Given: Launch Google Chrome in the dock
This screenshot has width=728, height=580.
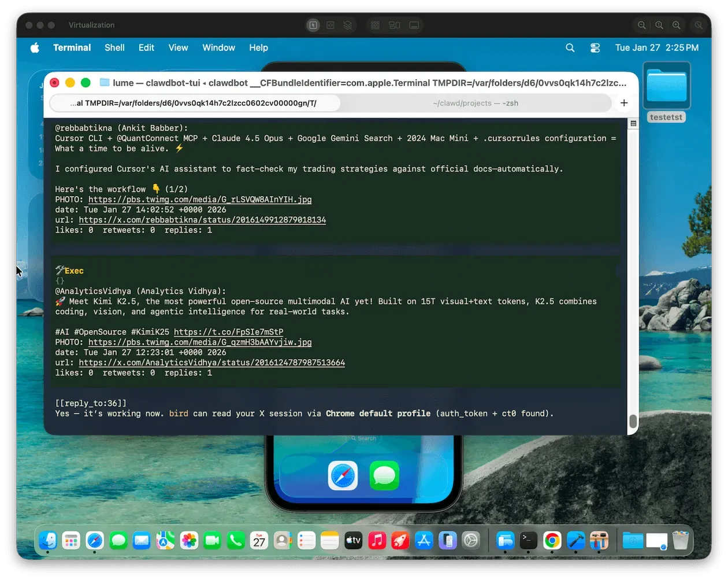Looking at the screenshot, I should 552,541.
